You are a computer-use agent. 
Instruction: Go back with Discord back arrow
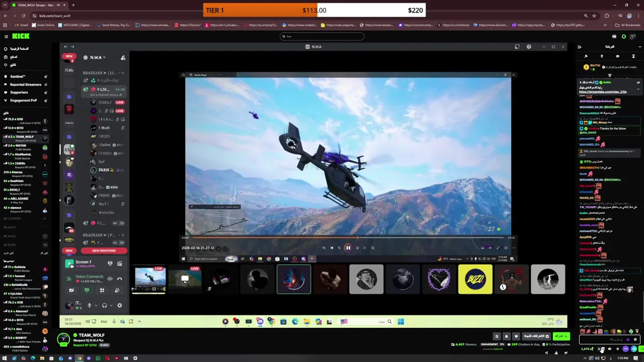click(x=65, y=47)
